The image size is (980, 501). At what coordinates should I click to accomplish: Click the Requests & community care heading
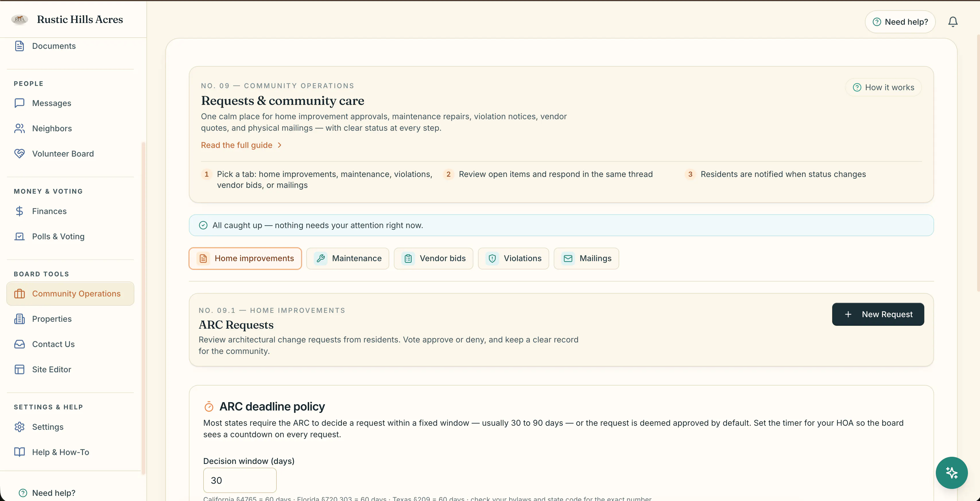[283, 101]
